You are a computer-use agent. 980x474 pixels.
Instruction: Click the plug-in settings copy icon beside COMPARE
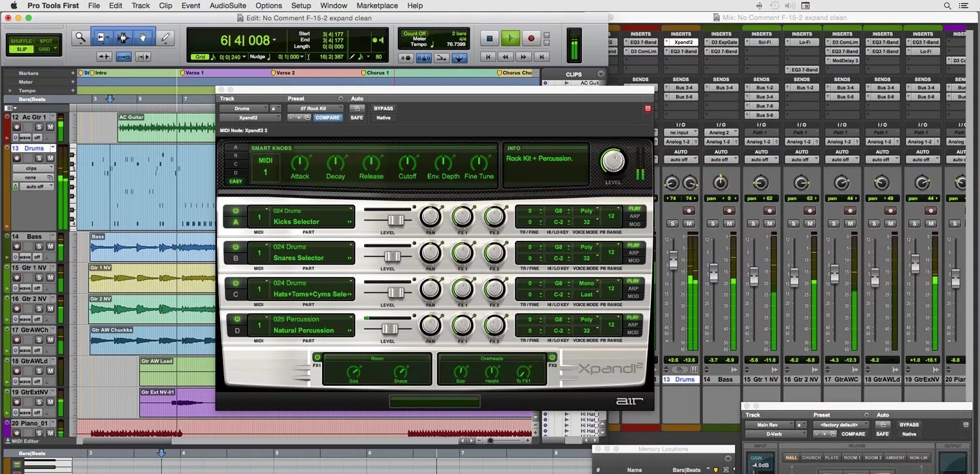pos(306,118)
